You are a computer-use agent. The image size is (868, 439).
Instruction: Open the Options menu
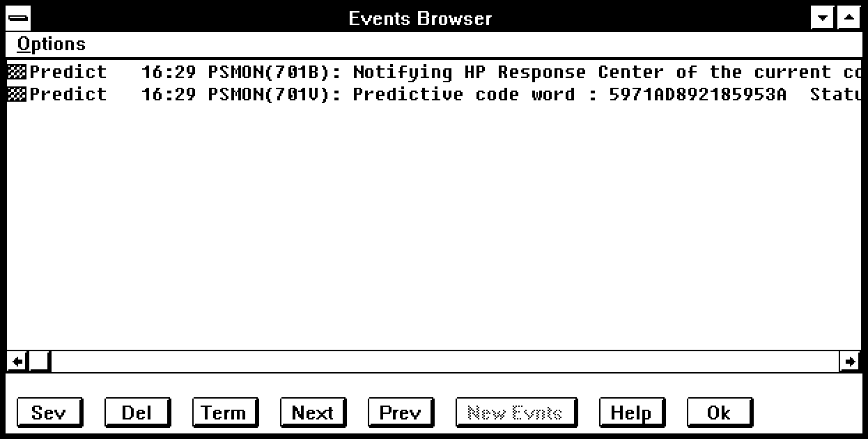52,45
